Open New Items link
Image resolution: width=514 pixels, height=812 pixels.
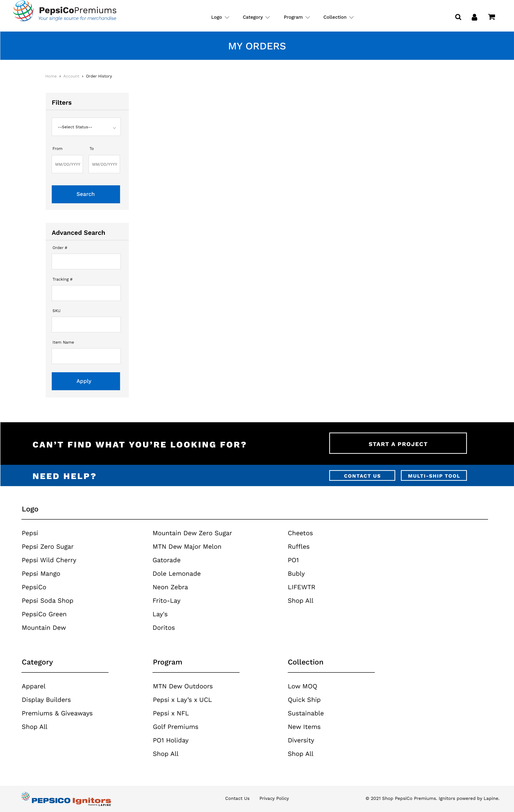click(x=304, y=727)
